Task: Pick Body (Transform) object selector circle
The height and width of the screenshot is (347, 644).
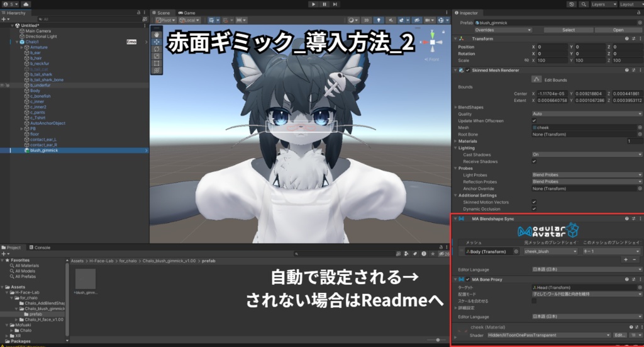Action: pyautogui.click(x=516, y=251)
